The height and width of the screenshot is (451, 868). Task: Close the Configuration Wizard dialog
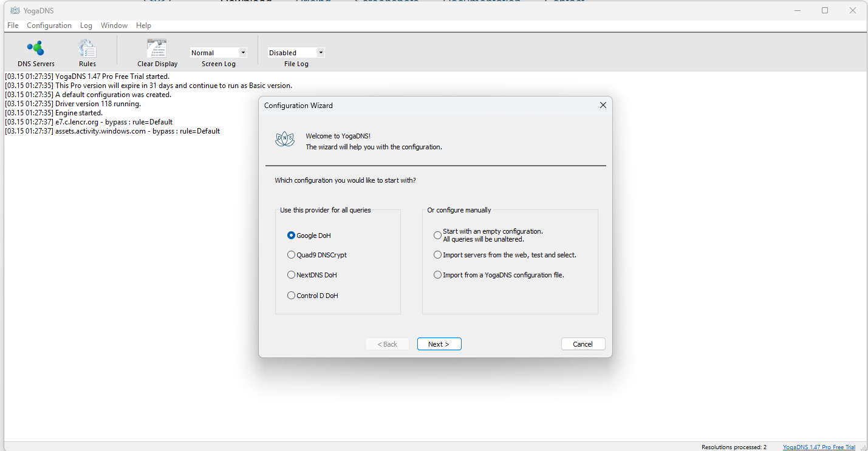coord(603,105)
